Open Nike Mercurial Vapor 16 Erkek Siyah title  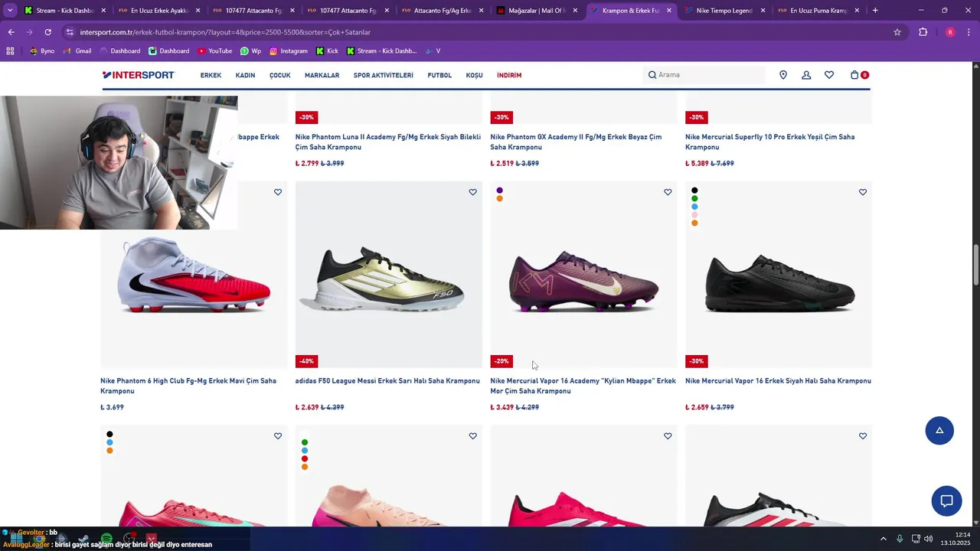coord(778,381)
